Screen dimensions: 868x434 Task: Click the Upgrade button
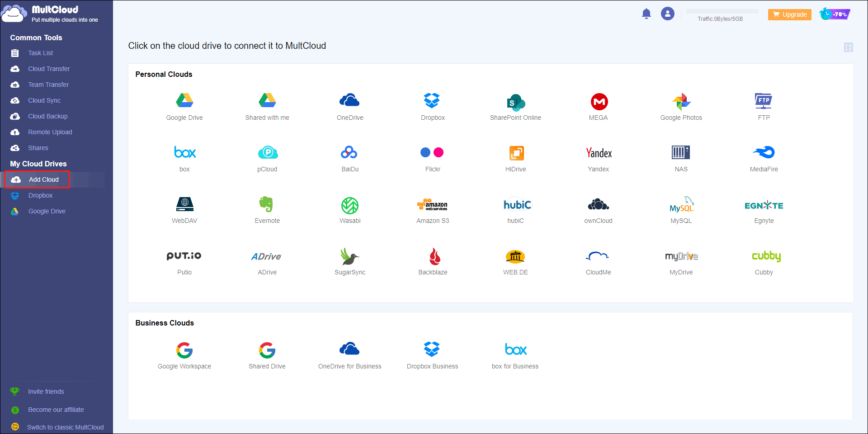[790, 14]
